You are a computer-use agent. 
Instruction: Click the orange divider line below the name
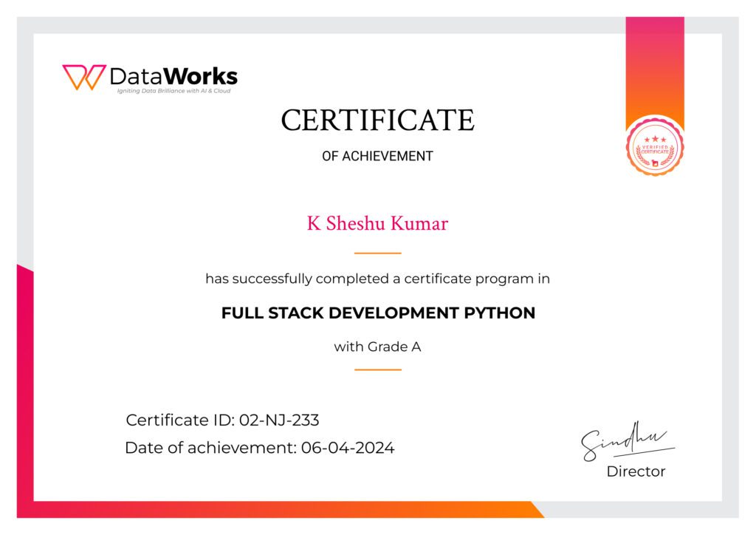point(377,253)
